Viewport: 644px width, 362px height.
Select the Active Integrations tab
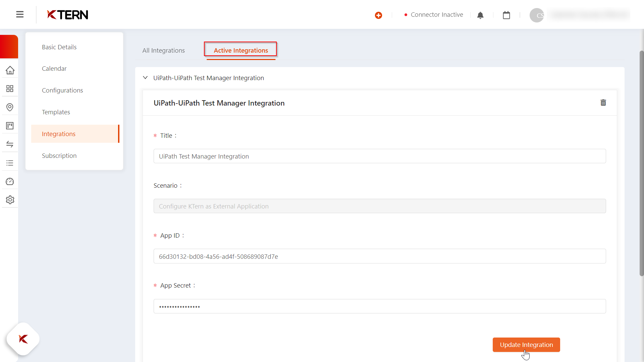[x=241, y=50]
